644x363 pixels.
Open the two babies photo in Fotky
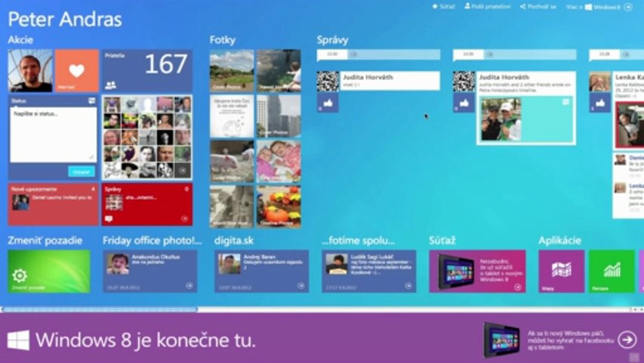pyautogui.click(x=278, y=161)
